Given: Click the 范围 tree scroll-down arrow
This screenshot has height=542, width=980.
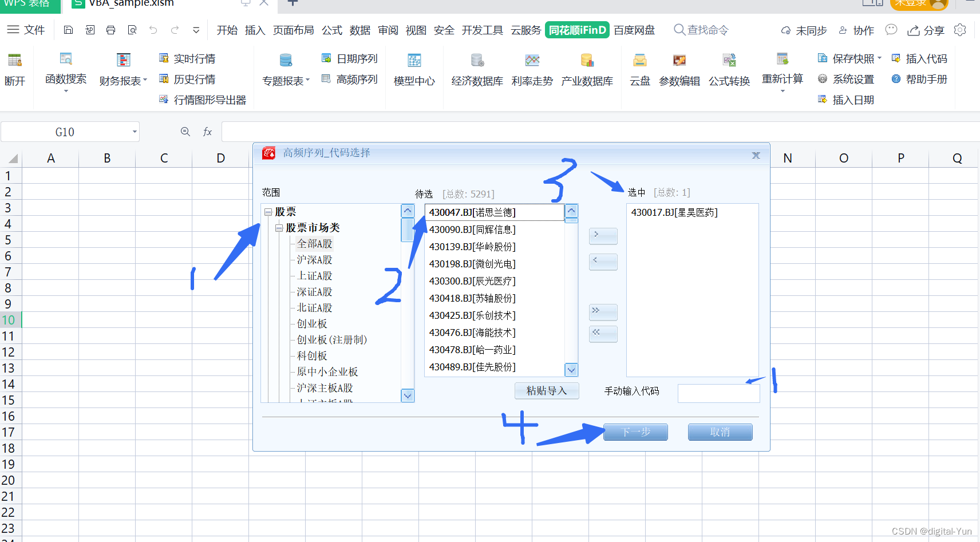Looking at the screenshot, I should (408, 395).
